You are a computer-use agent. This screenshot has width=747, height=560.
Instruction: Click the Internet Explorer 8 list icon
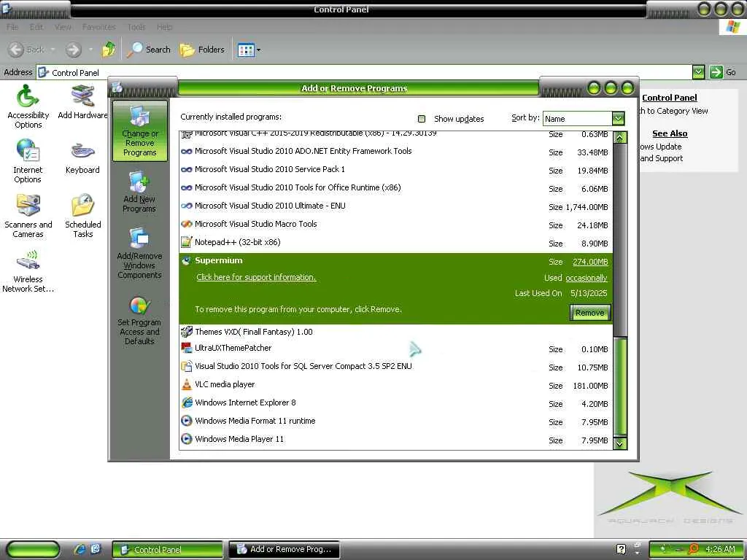[186, 402]
